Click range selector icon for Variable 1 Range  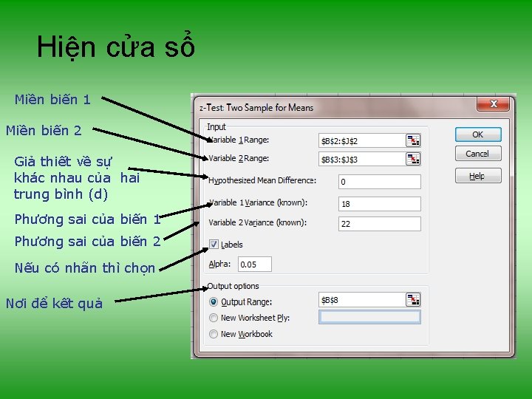[x=413, y=140]
